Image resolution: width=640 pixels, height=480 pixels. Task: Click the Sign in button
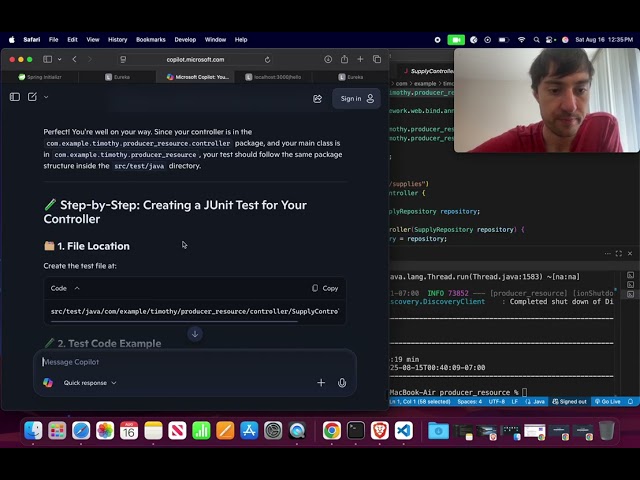point(357,99)
